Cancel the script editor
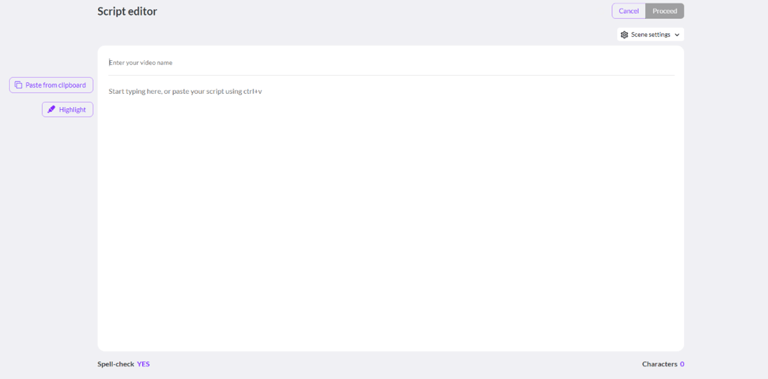The width and height of the screenshot is (768, 379). coord(628,11)
